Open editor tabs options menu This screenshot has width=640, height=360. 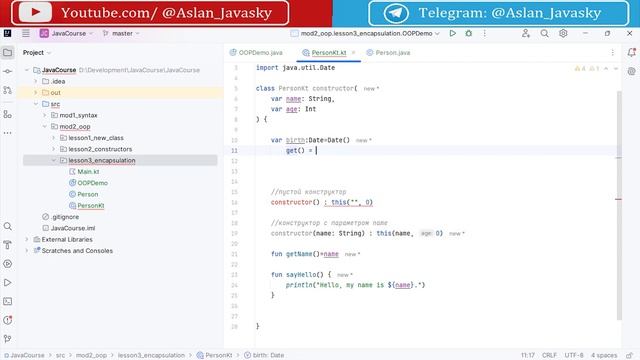613,53
